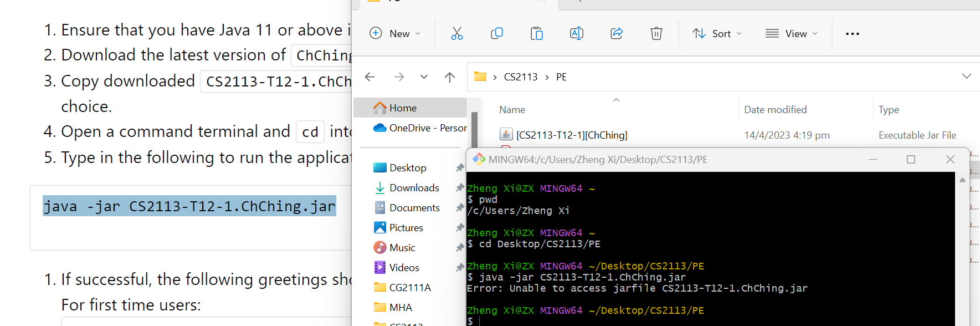Image resolution: width=980 pixels, height=326 pixels.
Task: Click the terminal Error: Unable to access jarfile line
Action: click(637, 288)
